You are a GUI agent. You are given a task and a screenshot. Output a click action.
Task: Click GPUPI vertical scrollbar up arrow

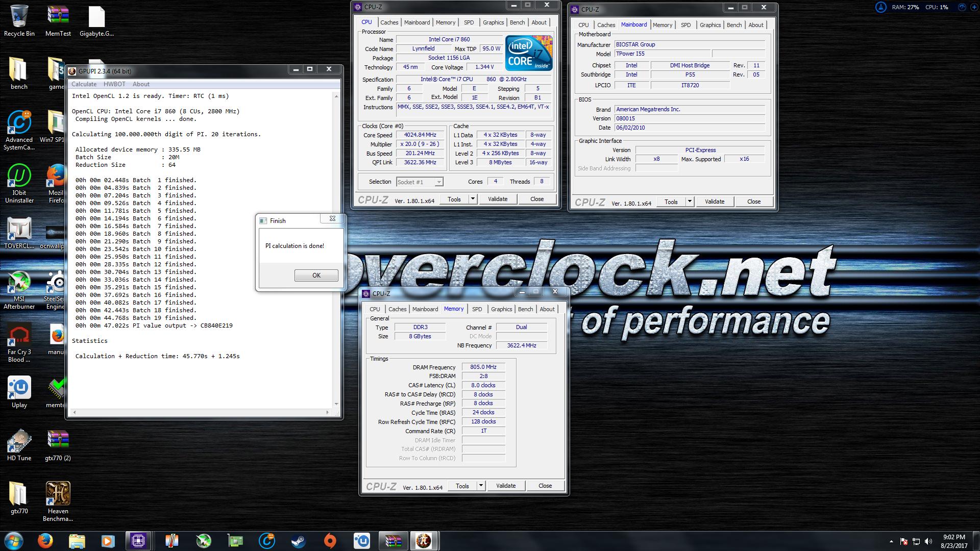[x=336, y=96]
